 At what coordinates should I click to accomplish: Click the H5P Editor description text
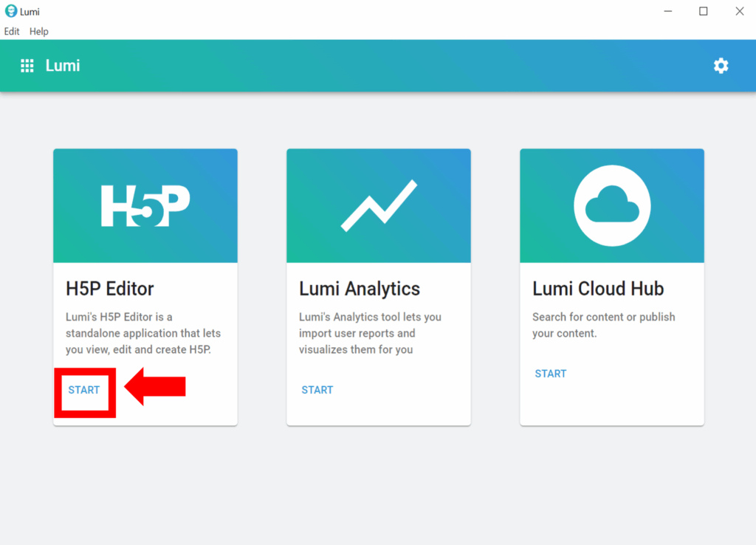(143, 333)
